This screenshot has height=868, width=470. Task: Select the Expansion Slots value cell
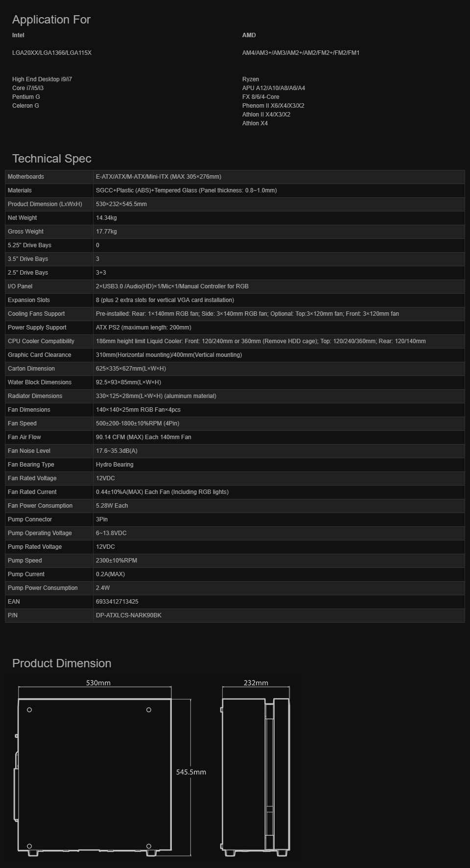click(x=165, y=300)
